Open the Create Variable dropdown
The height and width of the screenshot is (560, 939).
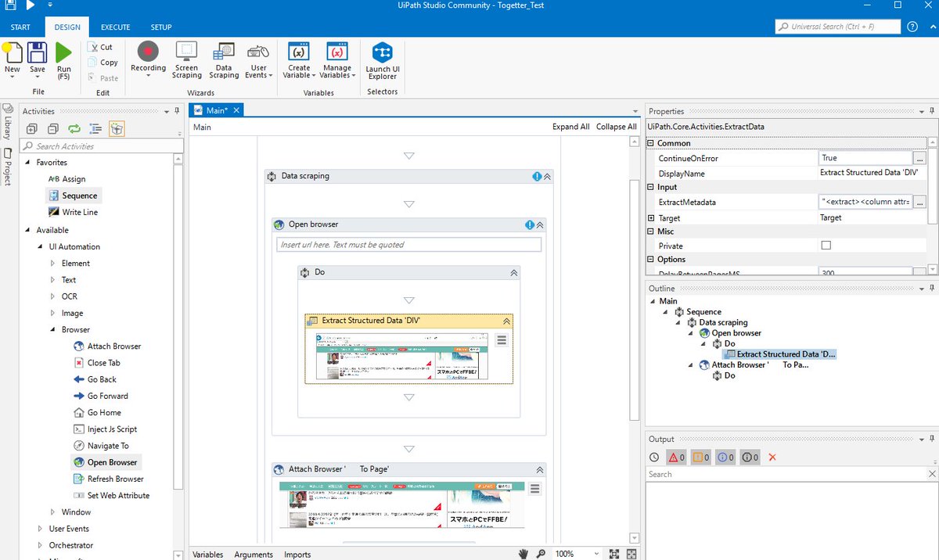click(299, 60)
